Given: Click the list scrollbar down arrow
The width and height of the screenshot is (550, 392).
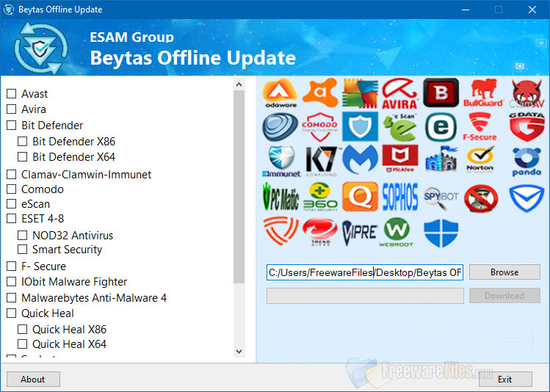Looking at the screenshot, I should click(x=239, y=352).
